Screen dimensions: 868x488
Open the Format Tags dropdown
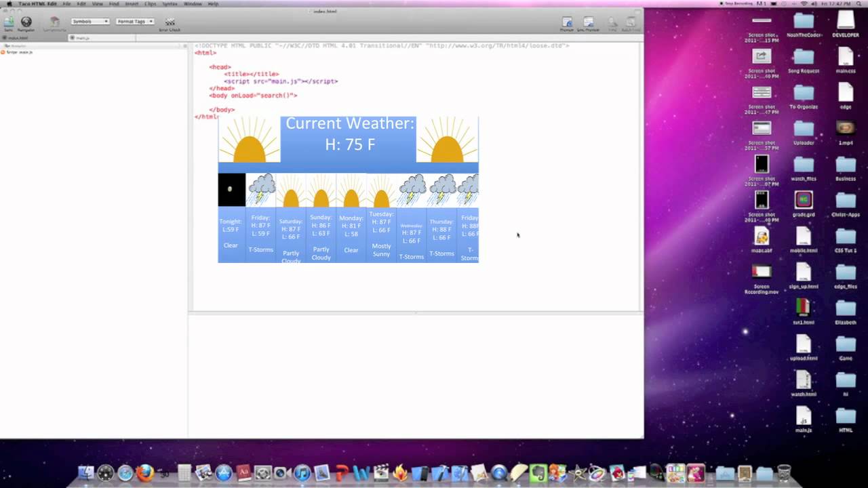point(135,22)
